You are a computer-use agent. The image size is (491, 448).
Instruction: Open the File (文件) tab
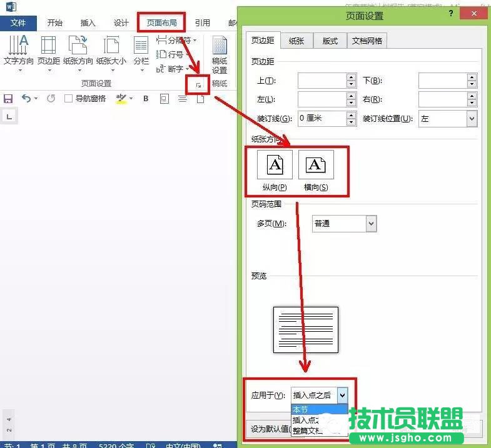pos(18,23)
